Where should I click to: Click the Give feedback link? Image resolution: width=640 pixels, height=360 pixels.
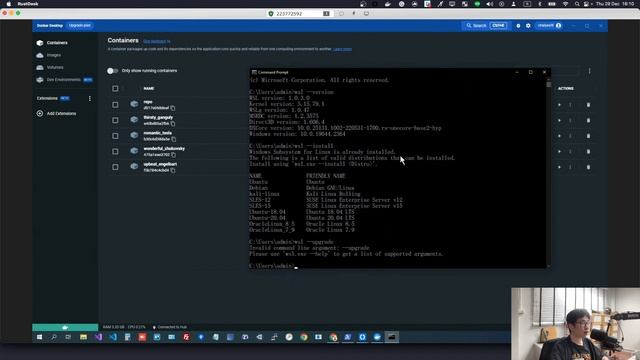pos(156,41)
